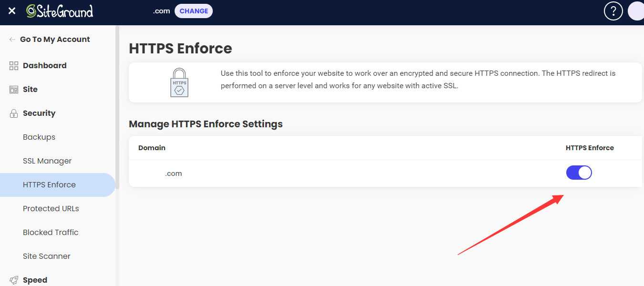Image resolution: width=644 pixels, height=286 pixels.
Task: Select Go To My Account
Action: [55, 39]
